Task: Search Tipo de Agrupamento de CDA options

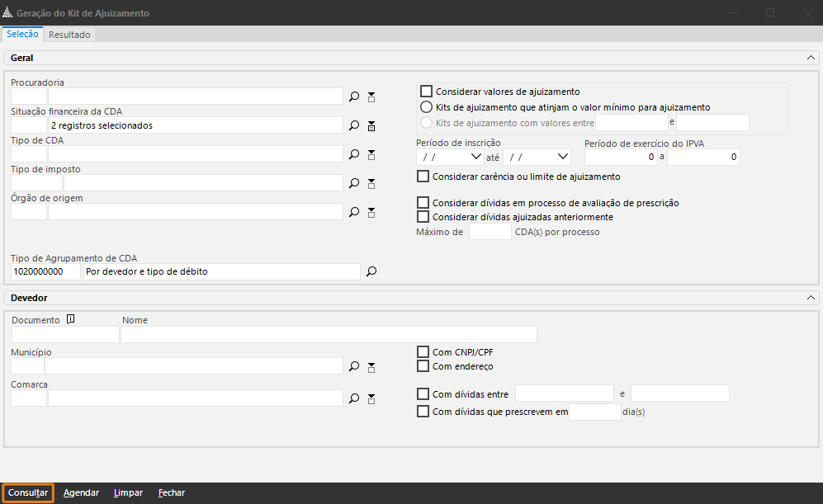Action: (371, 271)
